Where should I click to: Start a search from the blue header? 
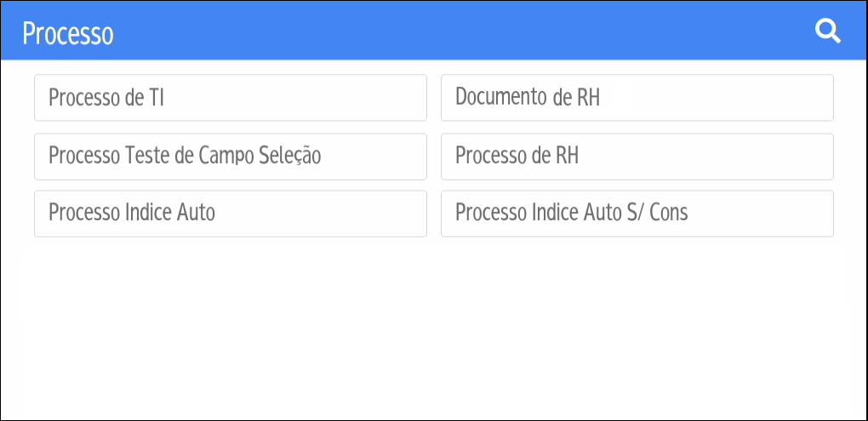tap(828, 31)
